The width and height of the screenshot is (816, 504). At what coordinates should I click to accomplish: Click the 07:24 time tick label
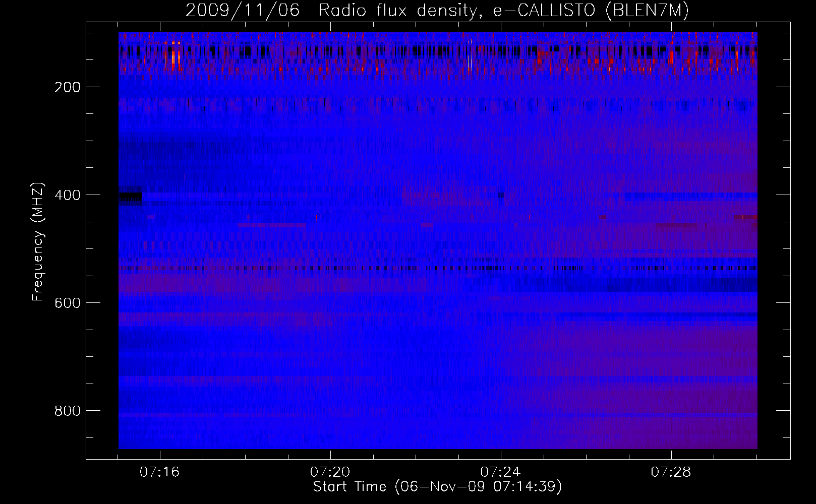point(501,472)
